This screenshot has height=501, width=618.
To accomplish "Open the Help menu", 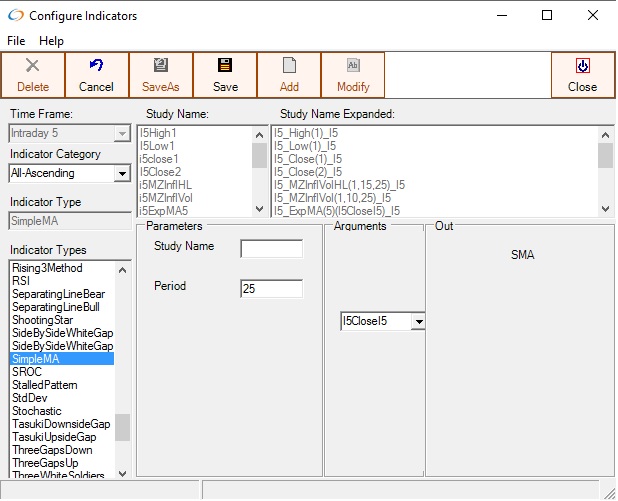I will (51, 41).
